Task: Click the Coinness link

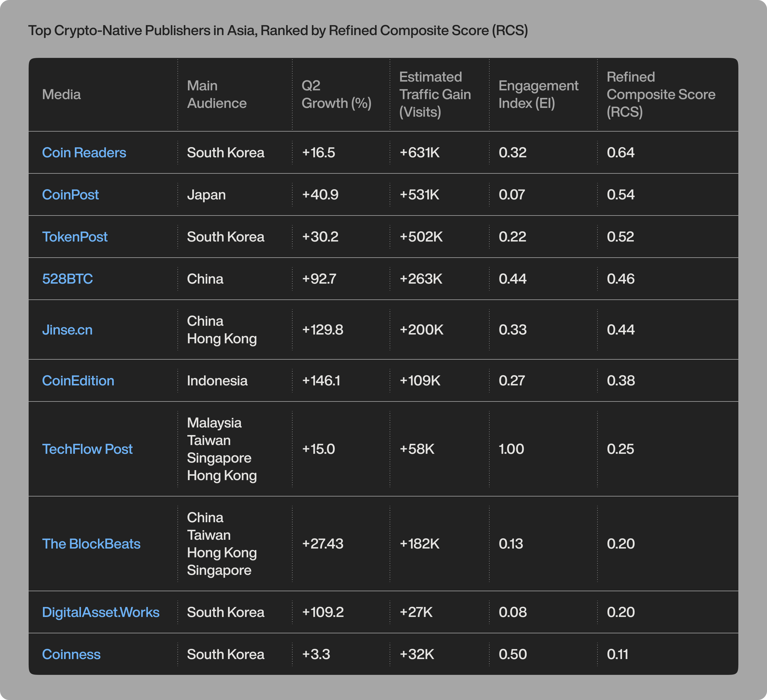Action: [x=71, y=654]
